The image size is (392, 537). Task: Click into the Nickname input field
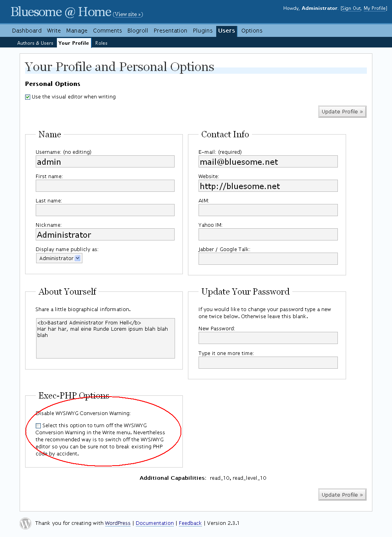105,235
